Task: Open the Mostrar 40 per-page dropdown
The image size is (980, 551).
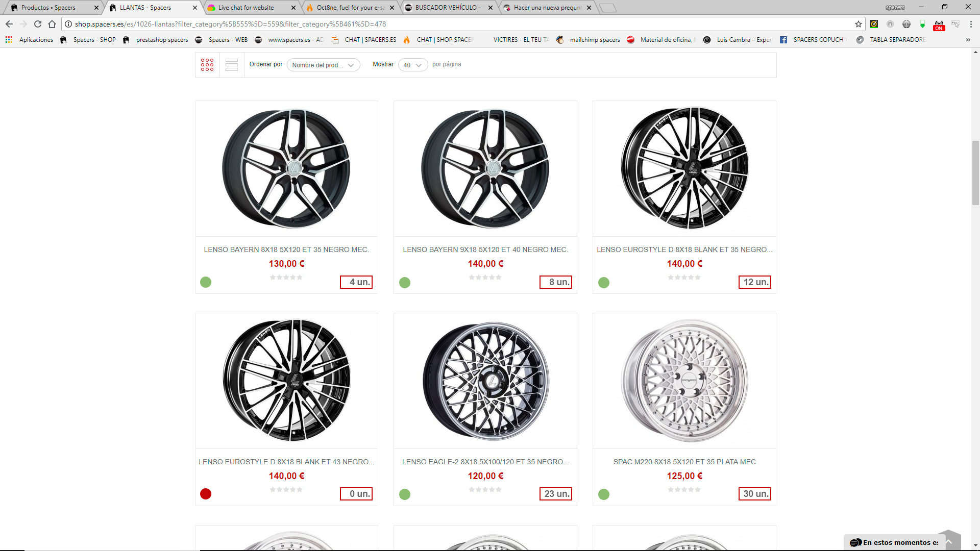Action: pyautogui.click(x=412, y=65)
